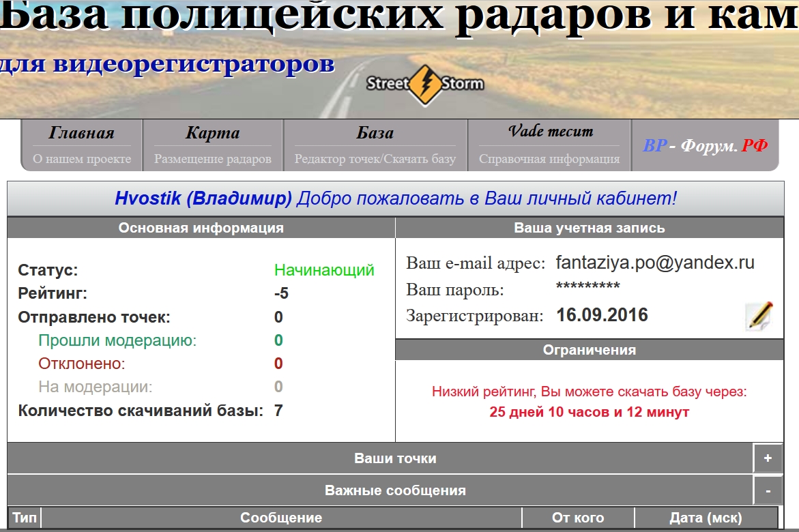Expand Ваши точки with the plus button

pyautogui.click(x=768, y=458)
